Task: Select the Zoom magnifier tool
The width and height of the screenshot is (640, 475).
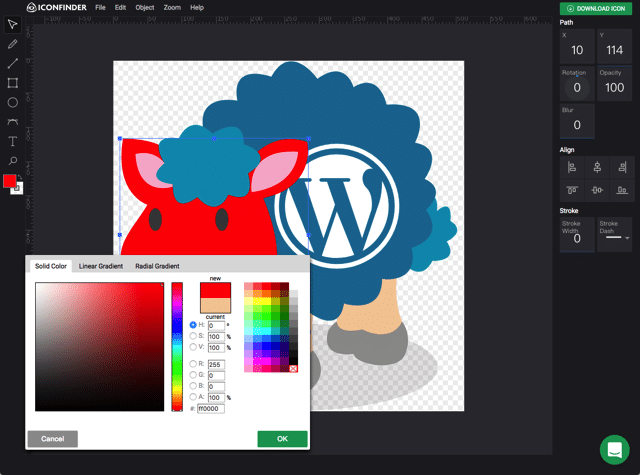Action: pos(12,161)
